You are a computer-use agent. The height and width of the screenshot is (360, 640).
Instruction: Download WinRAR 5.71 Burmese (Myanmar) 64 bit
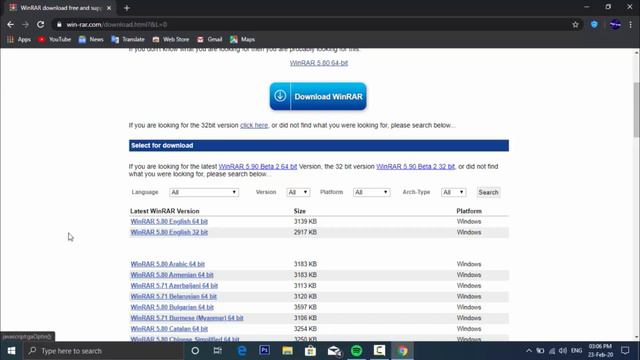(x=187, y=318)
